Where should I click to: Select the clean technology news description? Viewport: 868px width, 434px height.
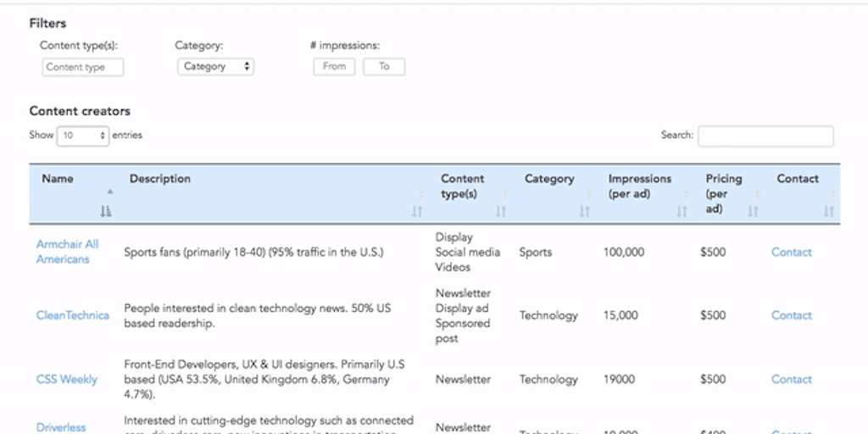pyautogui.click(x=258, y=316)
